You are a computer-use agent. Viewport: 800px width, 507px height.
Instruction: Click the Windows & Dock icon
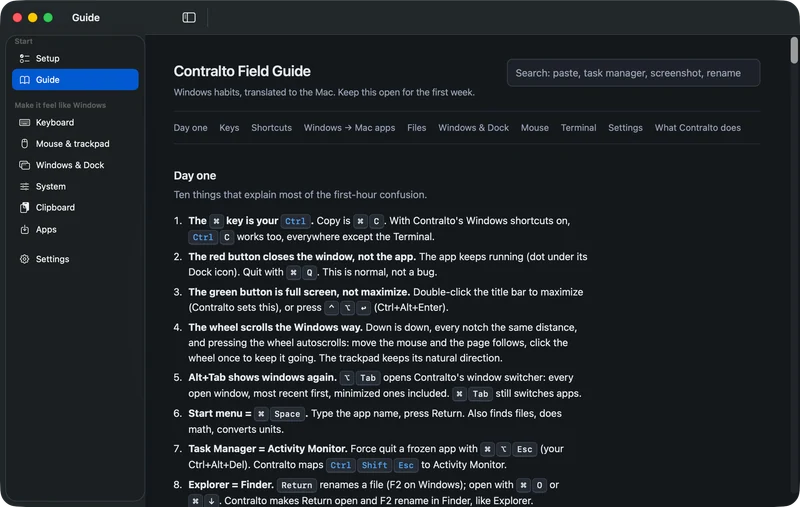tap(24, 165)
